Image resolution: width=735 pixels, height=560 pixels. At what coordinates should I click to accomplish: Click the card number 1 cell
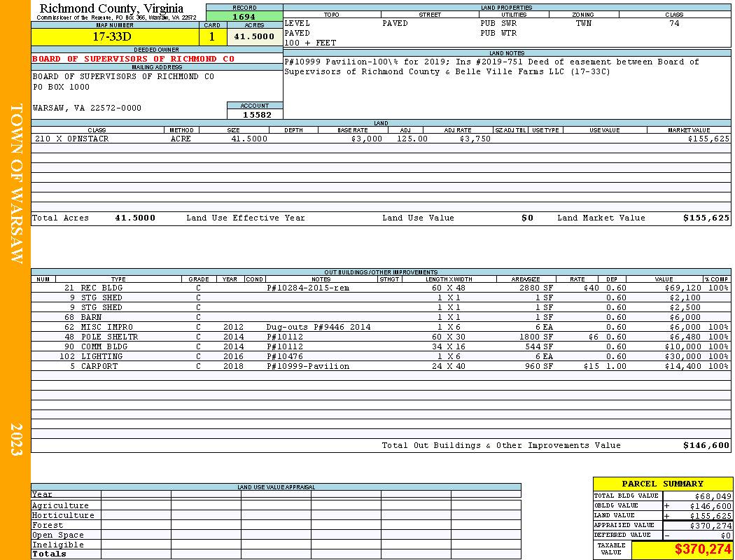(213, 37)
